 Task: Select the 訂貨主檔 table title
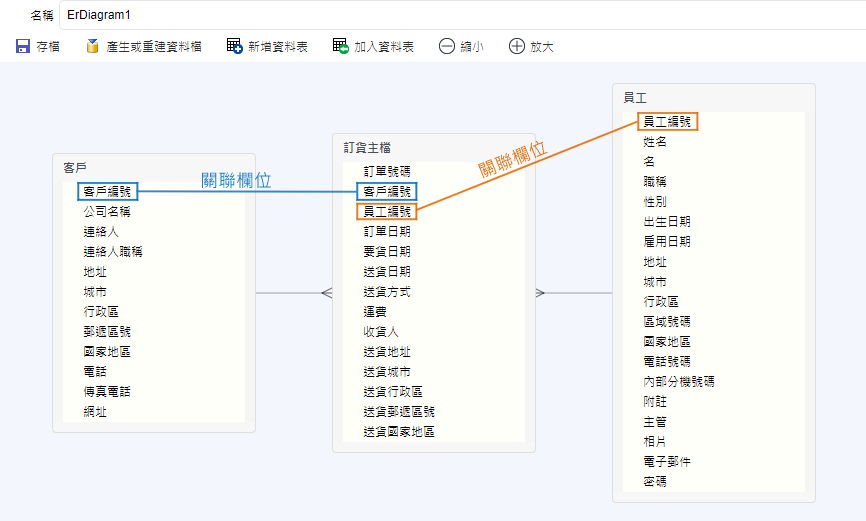coord(367,148)
